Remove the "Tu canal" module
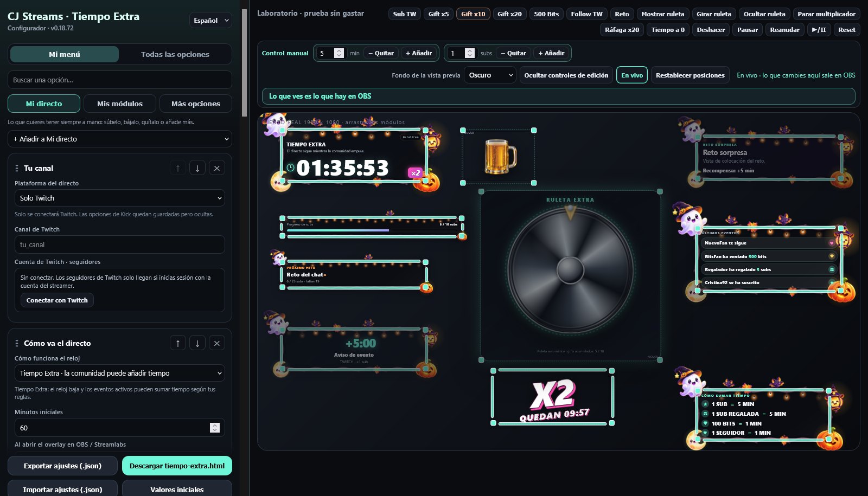 click(217, 168)
